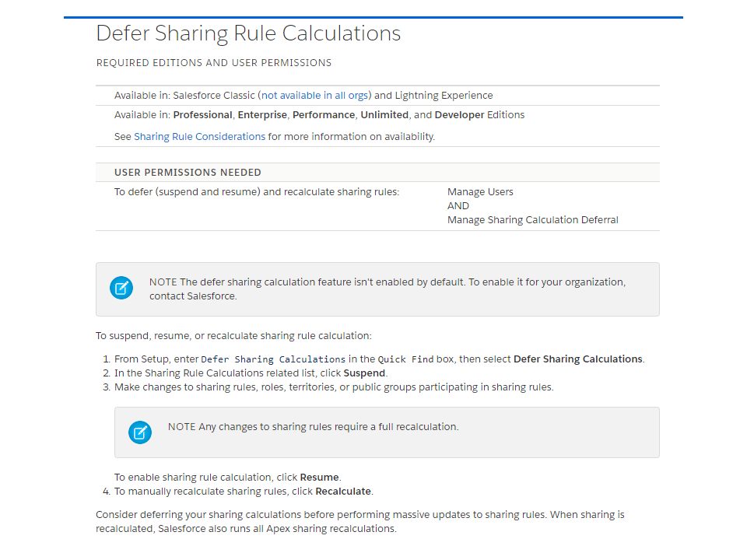Click step 3 'Make changes to sharing rules' text
Viewport: 747px width, 560px height.
point(334,387)
